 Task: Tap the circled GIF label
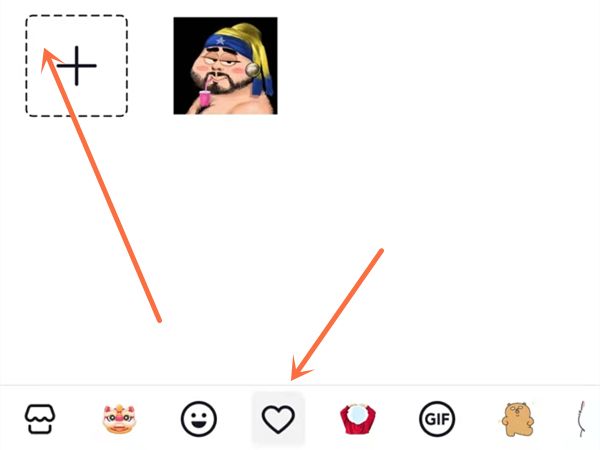tap(437, 419)
